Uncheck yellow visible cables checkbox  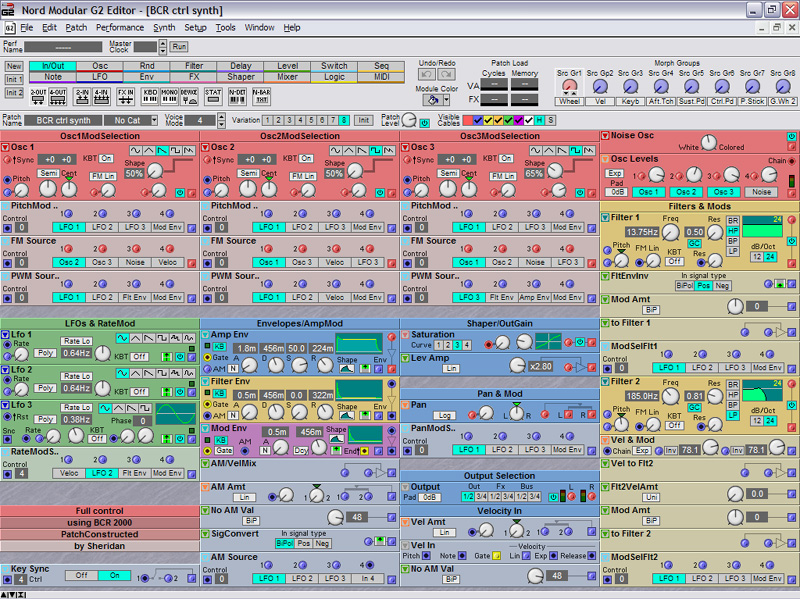[x=488, y=120]
